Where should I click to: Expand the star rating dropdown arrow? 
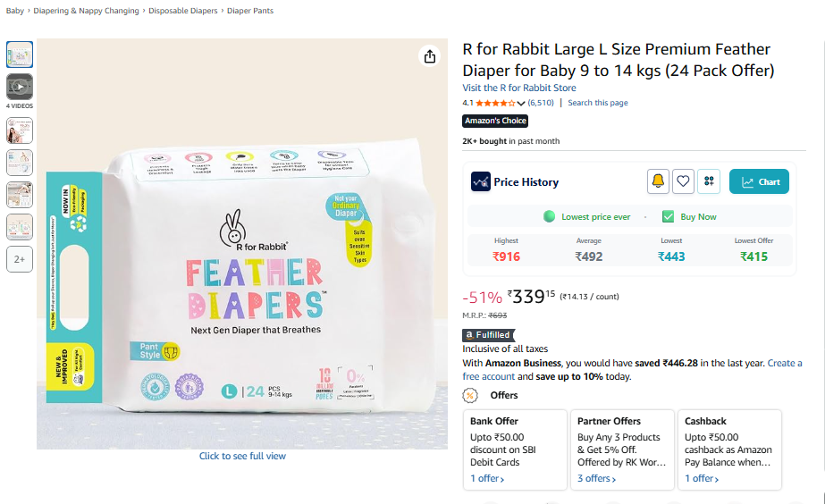(x=521, y=104)
